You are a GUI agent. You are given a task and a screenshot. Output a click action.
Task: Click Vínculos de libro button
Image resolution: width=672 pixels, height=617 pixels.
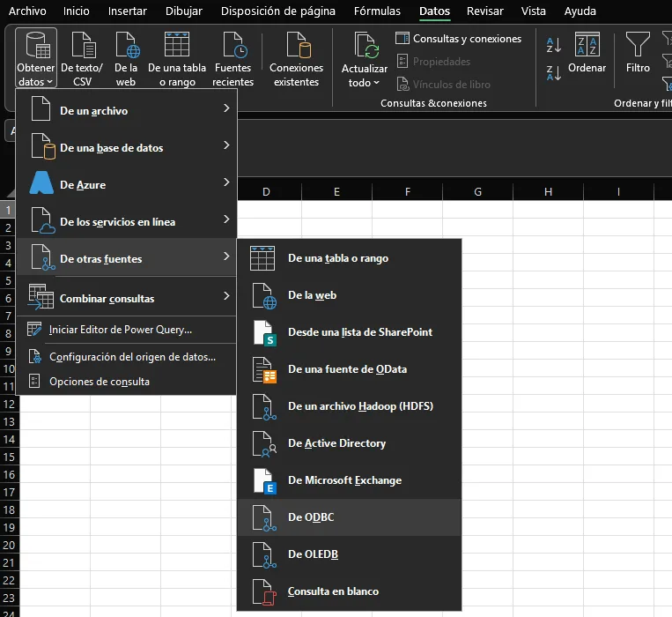coord(444,84)
